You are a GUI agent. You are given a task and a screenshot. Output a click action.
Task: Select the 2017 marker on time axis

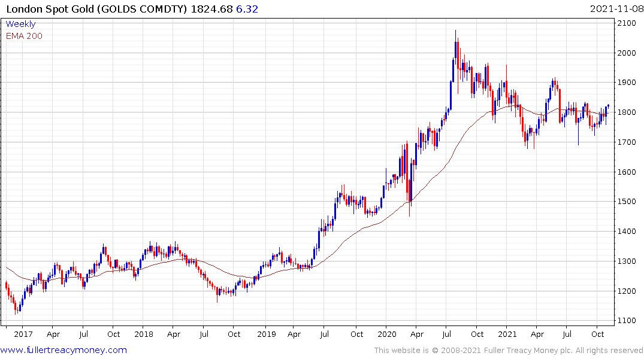tap(23, 334)
